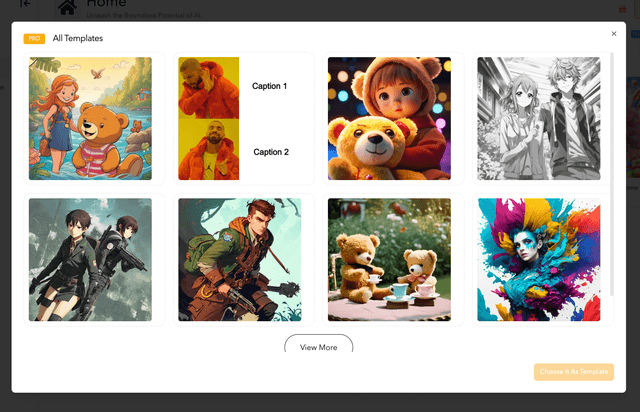Close the All Templates dialog

[x=613, y=34]
